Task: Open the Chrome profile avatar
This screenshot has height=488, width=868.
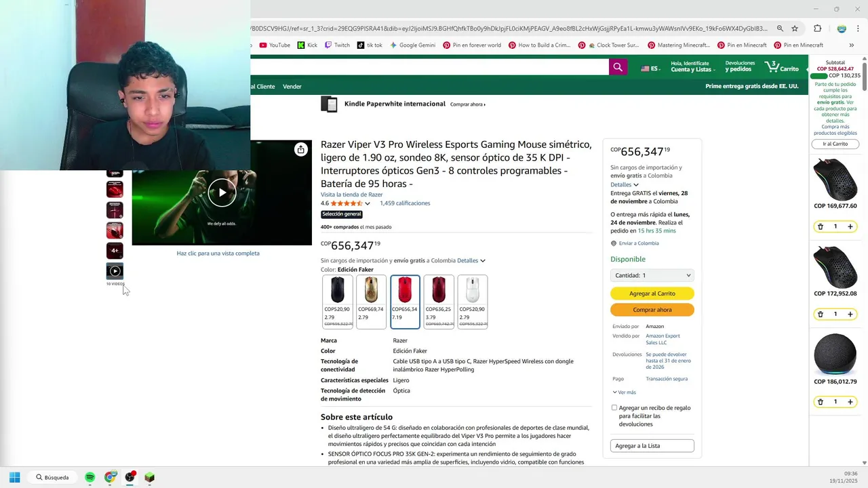Action: tap(842, 28)
